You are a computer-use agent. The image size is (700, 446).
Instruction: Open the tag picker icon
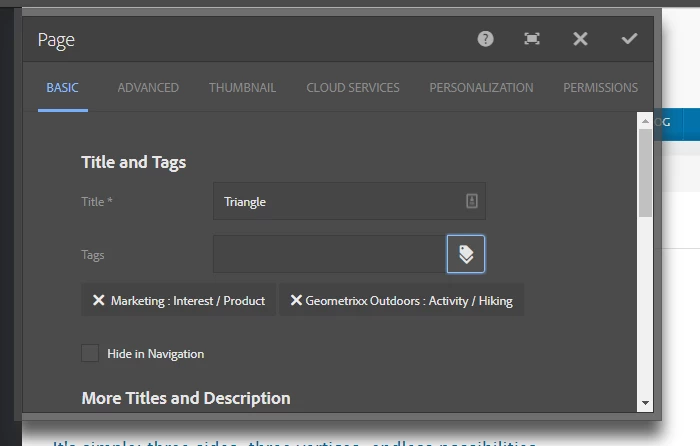466,254
